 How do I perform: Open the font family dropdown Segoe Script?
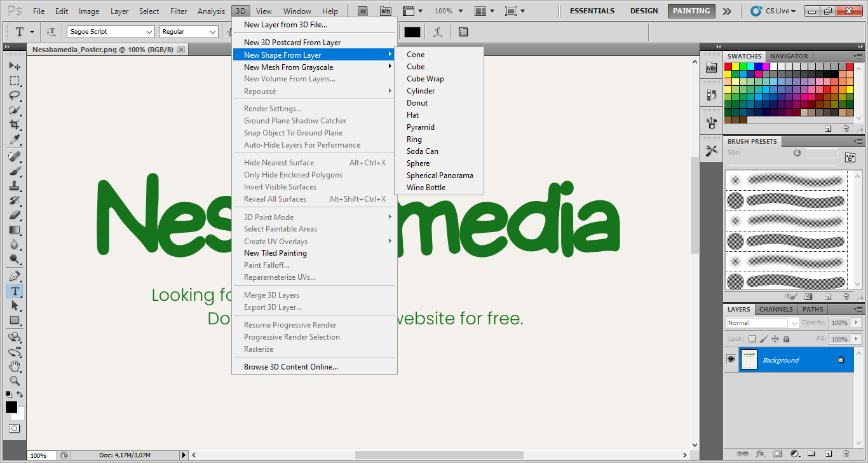pos(111,32)
